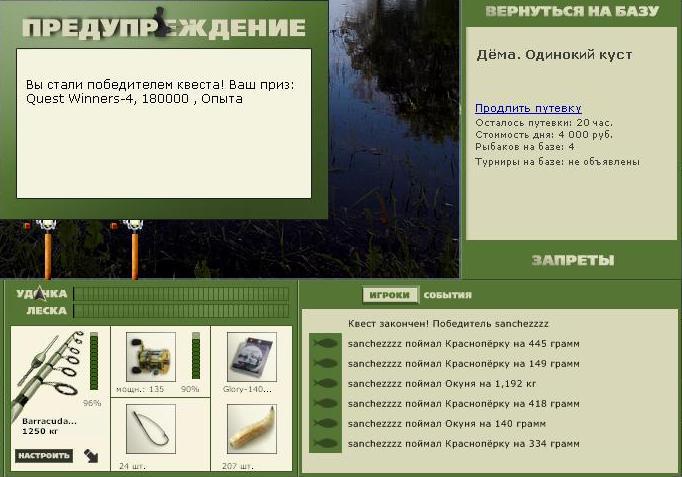This screenshot has width=682, height=477.
Task: Click the reel durability gauge at 90%
Action: coord(196,356)
